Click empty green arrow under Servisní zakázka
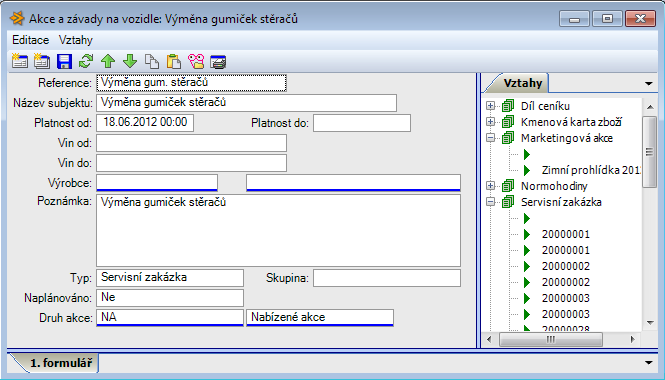The height and width of the screenshot is (380, 665). coord(527,218)
